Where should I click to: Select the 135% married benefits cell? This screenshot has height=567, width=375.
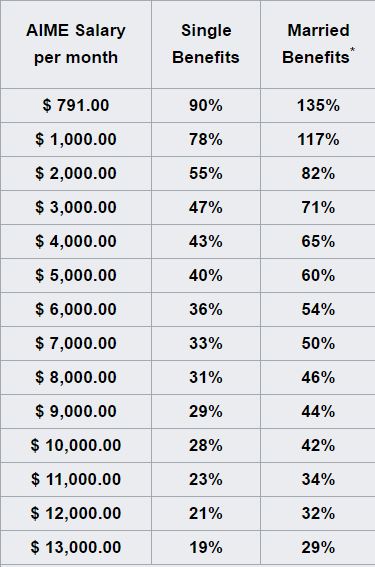tap(318, 106)
